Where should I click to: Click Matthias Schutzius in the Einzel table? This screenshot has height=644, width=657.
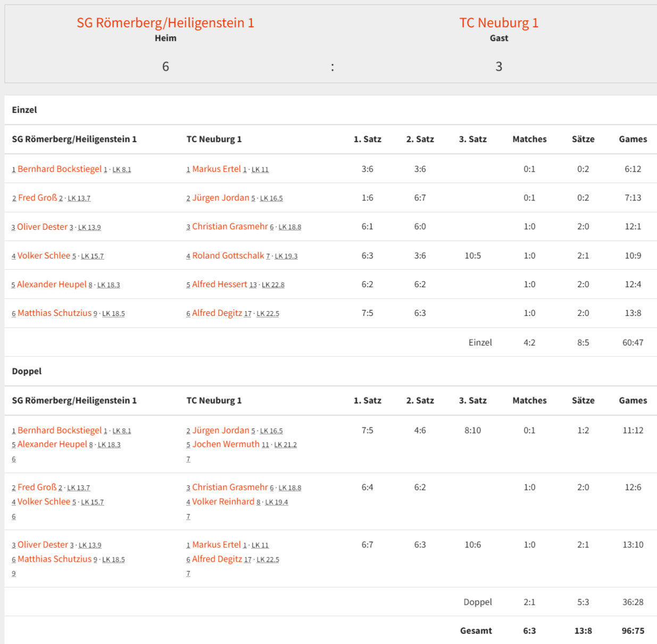click(x=54, y=313)
